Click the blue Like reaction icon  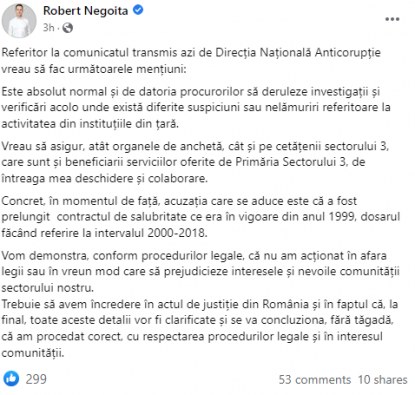(x=11, y=379)
